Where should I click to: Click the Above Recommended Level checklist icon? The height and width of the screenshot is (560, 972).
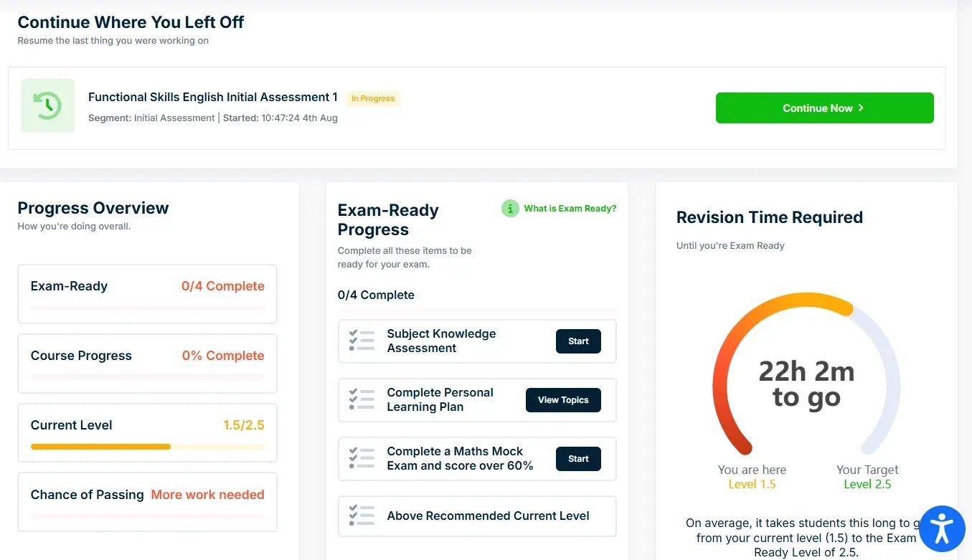click(362, 516)
